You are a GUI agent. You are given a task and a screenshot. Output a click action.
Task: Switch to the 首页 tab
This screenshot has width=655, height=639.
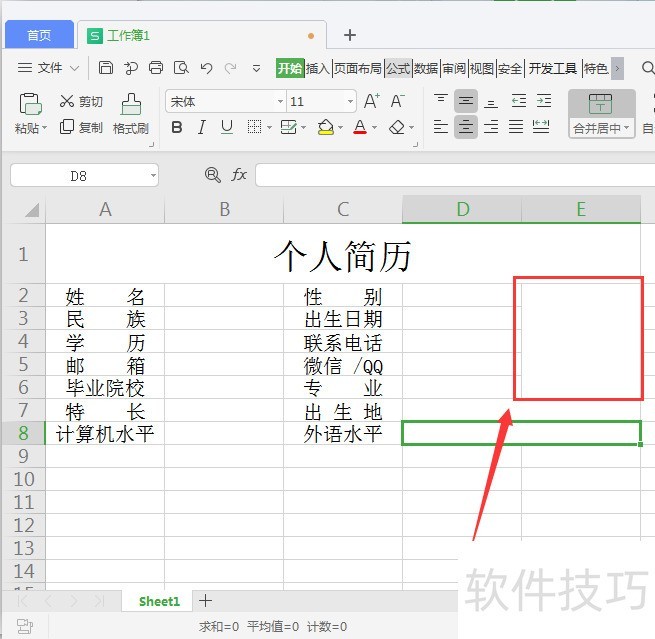[39, 35]
